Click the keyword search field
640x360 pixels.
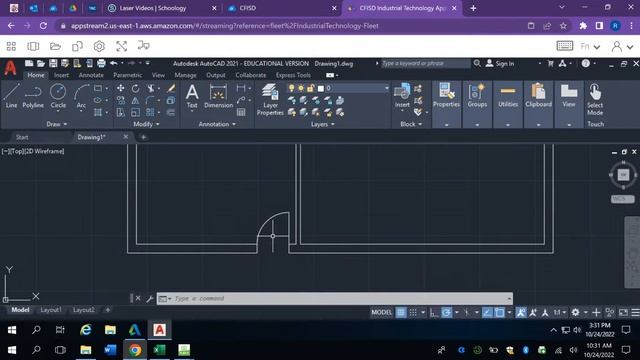pyautogui.click(x=426, y=63)
